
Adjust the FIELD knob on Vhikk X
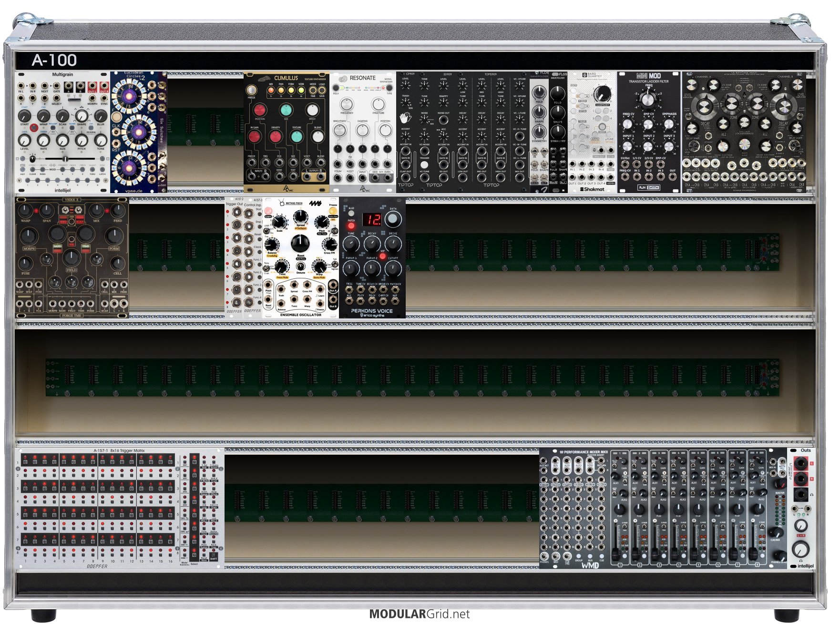coord(72,258)
